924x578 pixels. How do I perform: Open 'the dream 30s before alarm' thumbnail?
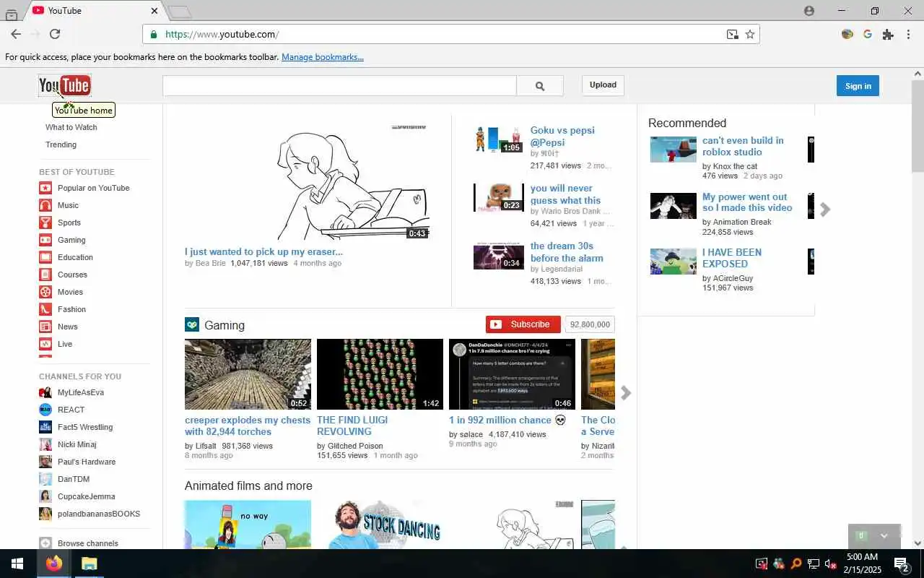(498, 256)
